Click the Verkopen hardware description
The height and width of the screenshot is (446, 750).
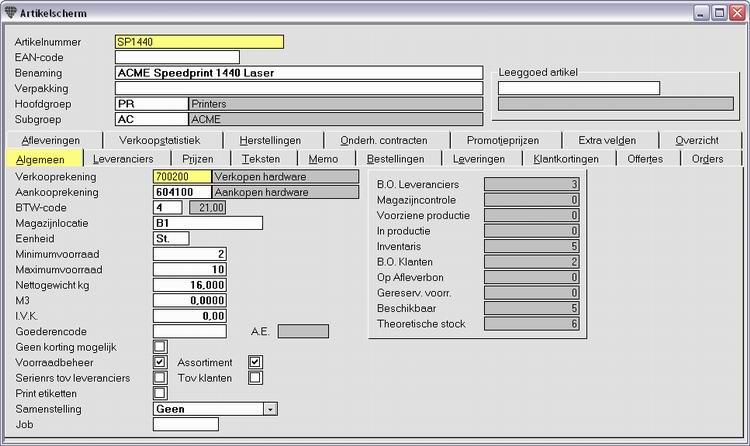point(285,177)
